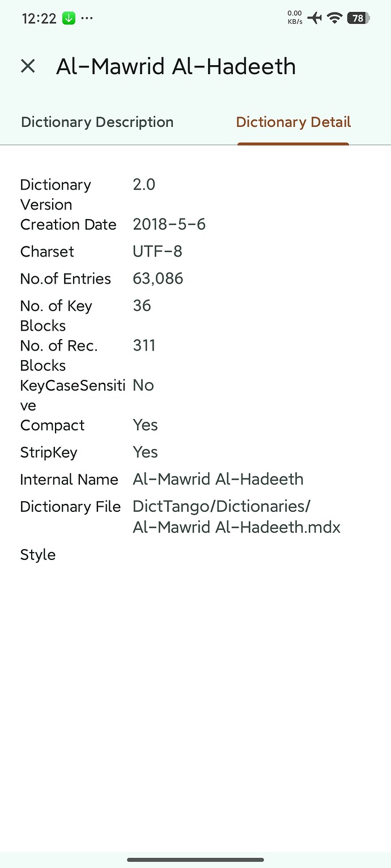
Task: Tap the Wi-Fi status icon
Action: coord(334,18)
